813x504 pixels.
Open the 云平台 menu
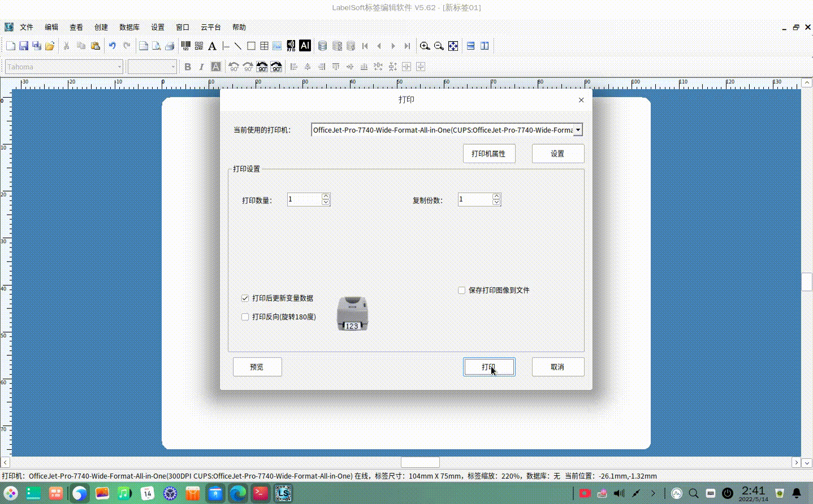[x=210, y=27]
